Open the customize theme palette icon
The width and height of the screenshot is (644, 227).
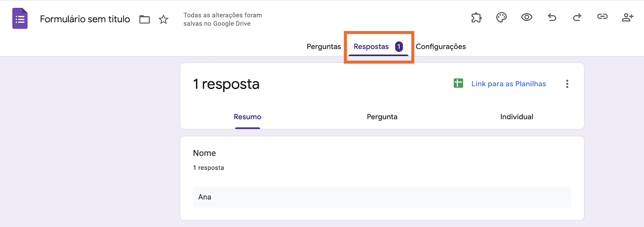501,18
